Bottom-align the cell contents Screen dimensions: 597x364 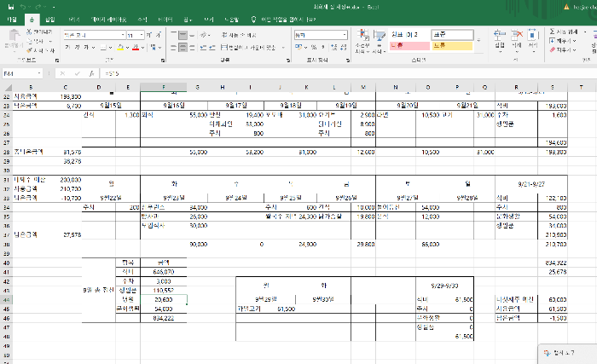click(192, 35)
